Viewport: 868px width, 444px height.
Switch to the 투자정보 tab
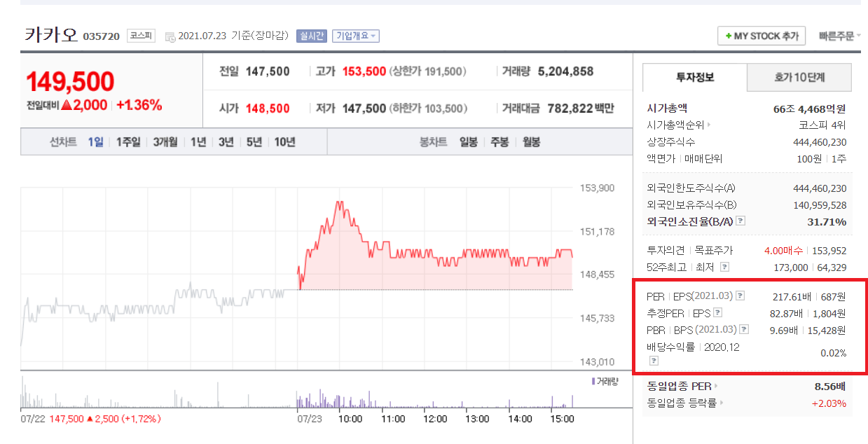click(695, 77)
